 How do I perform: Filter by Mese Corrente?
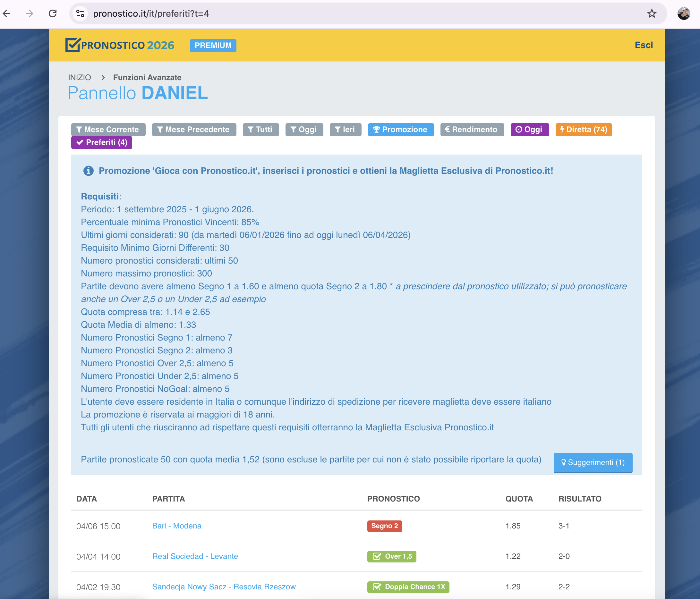coord(108,130)
